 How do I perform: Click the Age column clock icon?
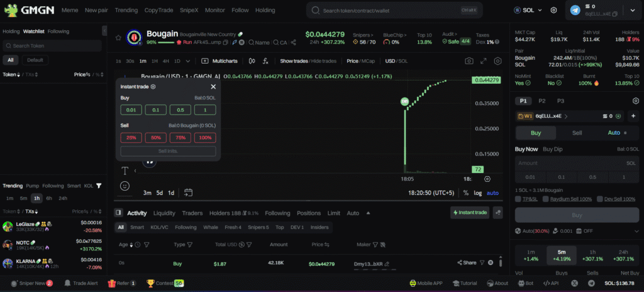click(138, 245)
